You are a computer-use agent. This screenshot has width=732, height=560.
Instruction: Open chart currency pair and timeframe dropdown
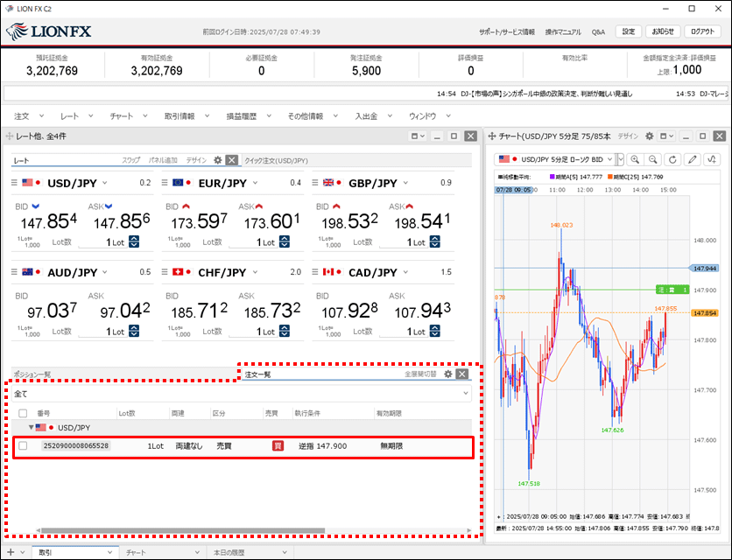click(x=560, y=159)
